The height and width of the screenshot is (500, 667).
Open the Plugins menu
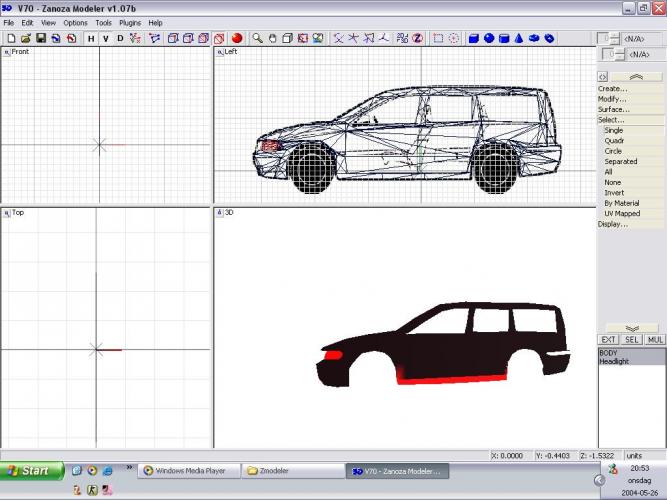tap(130, 22)
